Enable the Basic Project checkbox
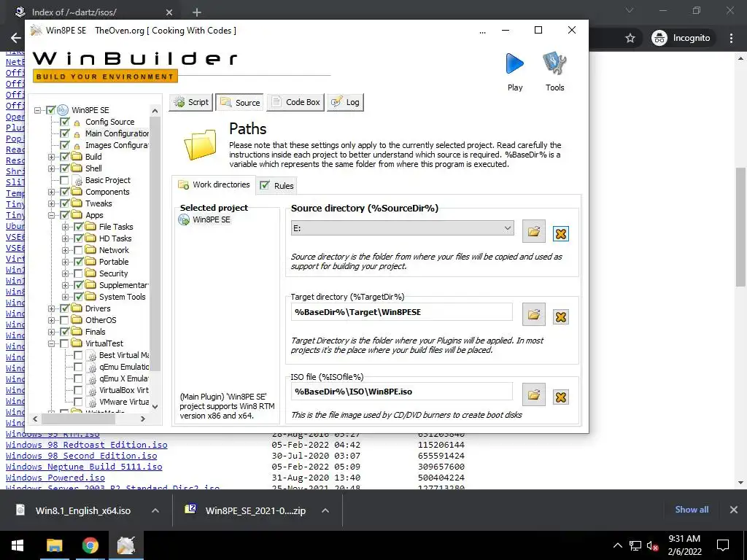The width and height of the screenshot is (747, 560). [64, 180]
